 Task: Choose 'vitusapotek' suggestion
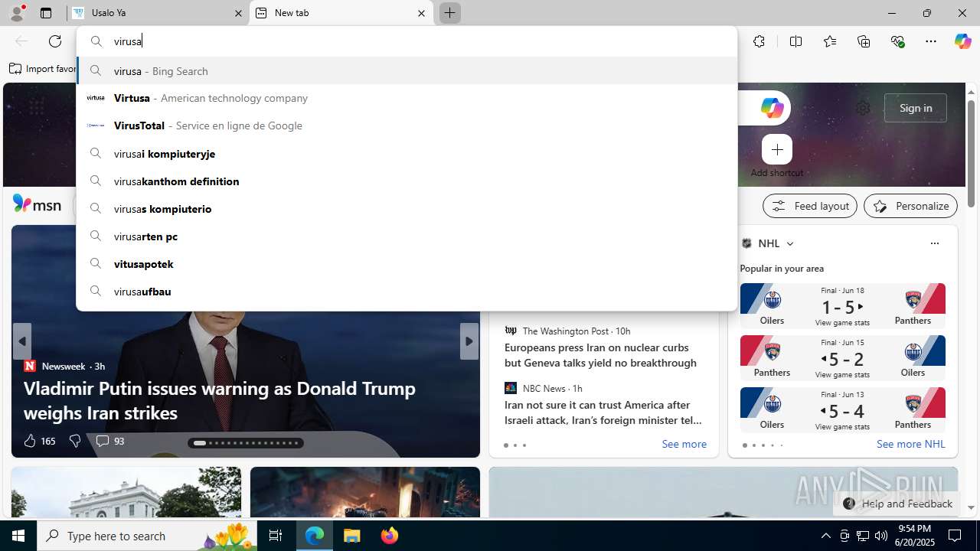[x=407, y=264]
